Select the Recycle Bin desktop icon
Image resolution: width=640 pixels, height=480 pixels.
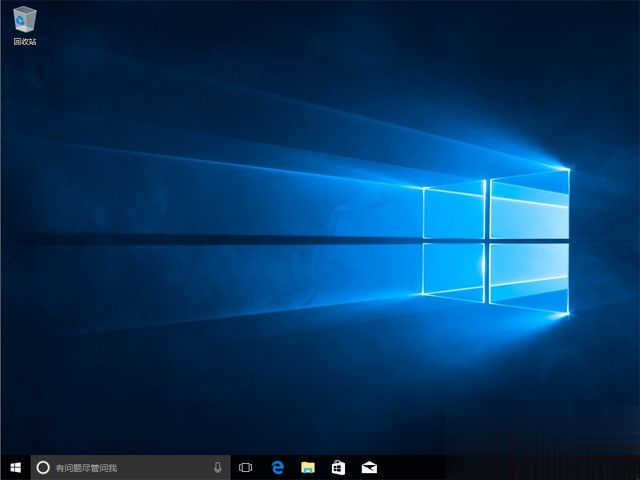click(25, 25)
